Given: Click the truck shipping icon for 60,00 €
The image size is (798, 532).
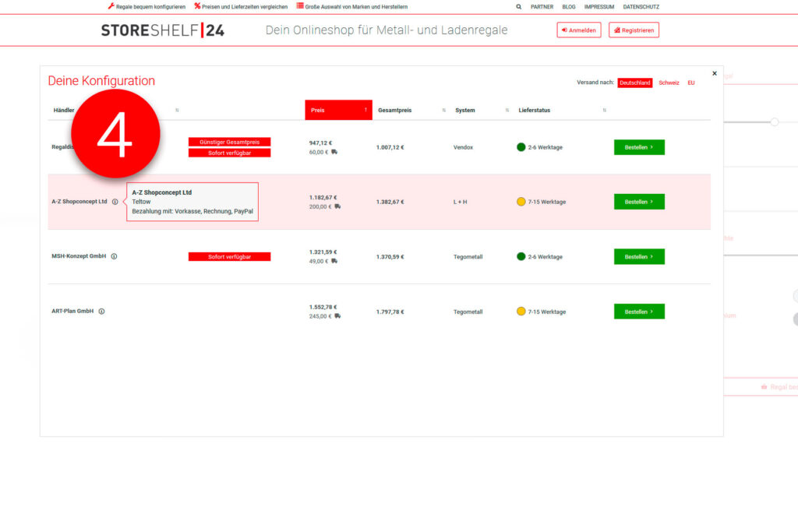Looking at the screenshot, I should (x=334, y=152).
